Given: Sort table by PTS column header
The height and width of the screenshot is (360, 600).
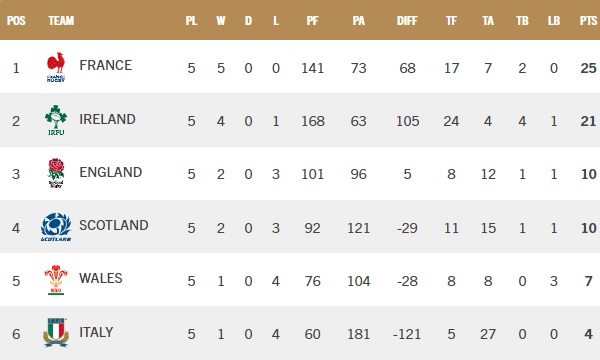Looking at the screenshot, I should [x=588, y=21].
